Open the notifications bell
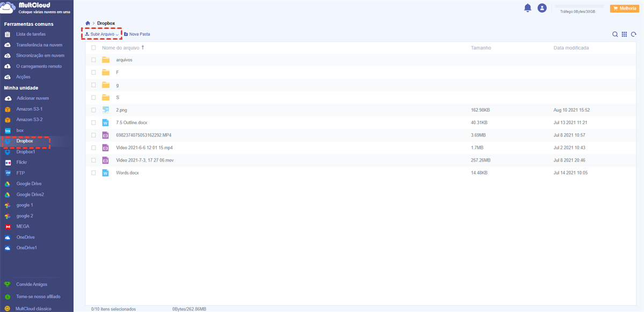 click(x=528, y=8)
